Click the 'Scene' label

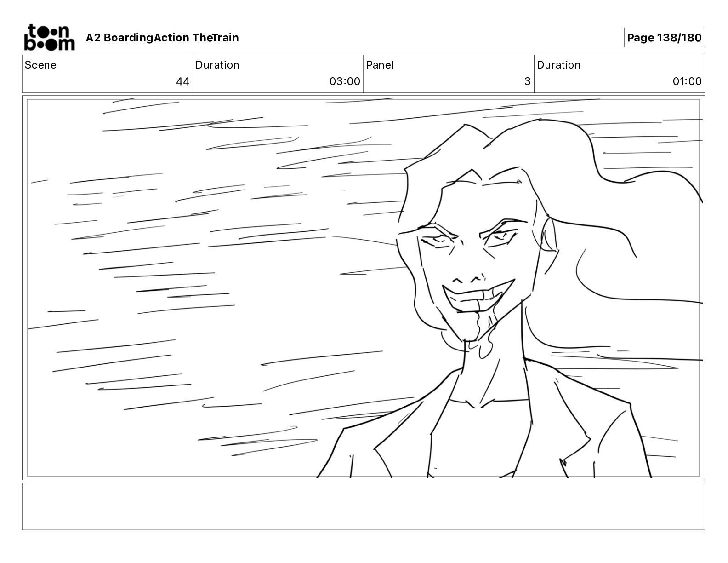(40, 65)
